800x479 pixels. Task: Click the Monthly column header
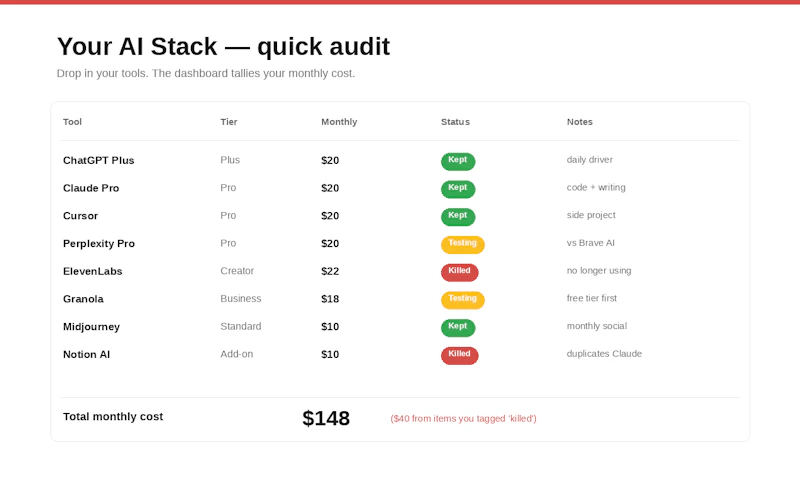[x=339, y=122]
